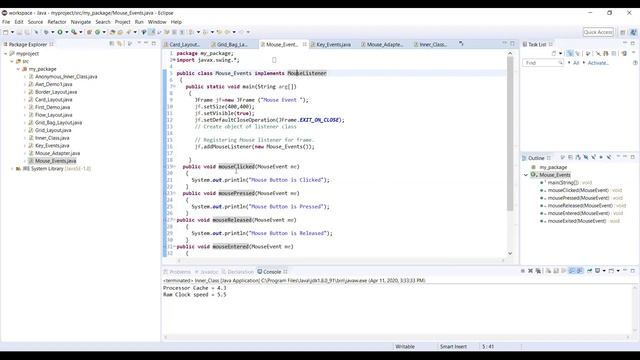Click the Remove Launch console icon
640x360 pixels.
pos(530,271)
